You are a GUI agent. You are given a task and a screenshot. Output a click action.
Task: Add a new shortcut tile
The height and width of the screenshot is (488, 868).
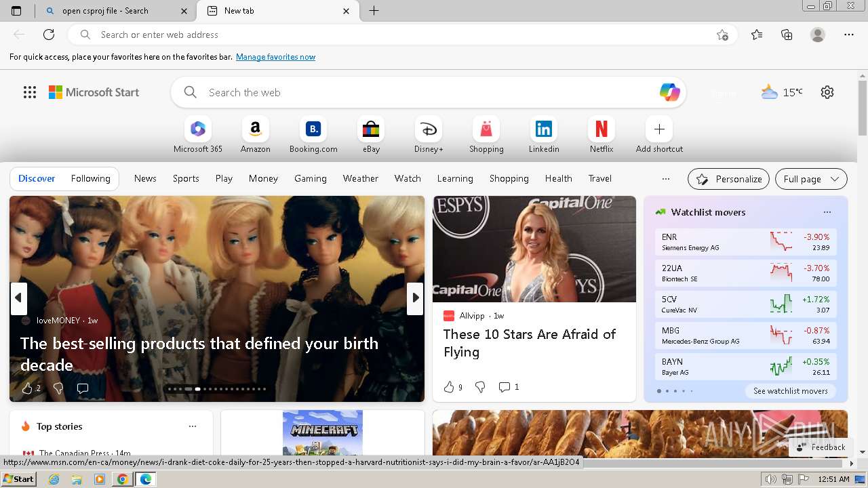click(x=659, y=135)
